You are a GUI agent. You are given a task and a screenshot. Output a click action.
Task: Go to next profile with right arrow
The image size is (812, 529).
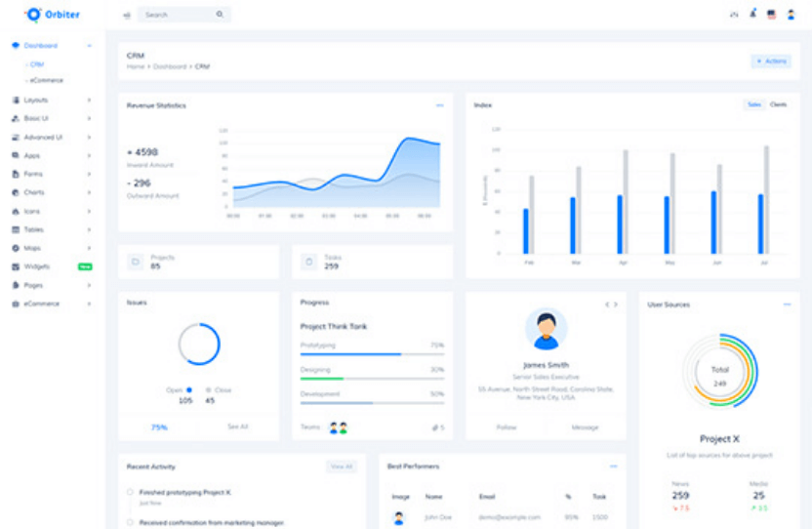coord(616,305)
